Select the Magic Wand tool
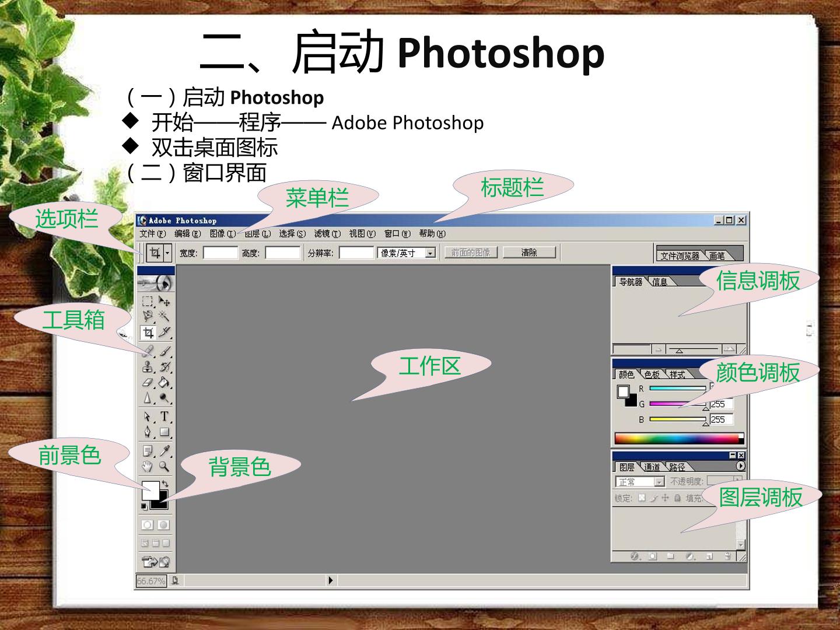Image resolution: width=840 pixels, height=630 pixels. (164, 317)
